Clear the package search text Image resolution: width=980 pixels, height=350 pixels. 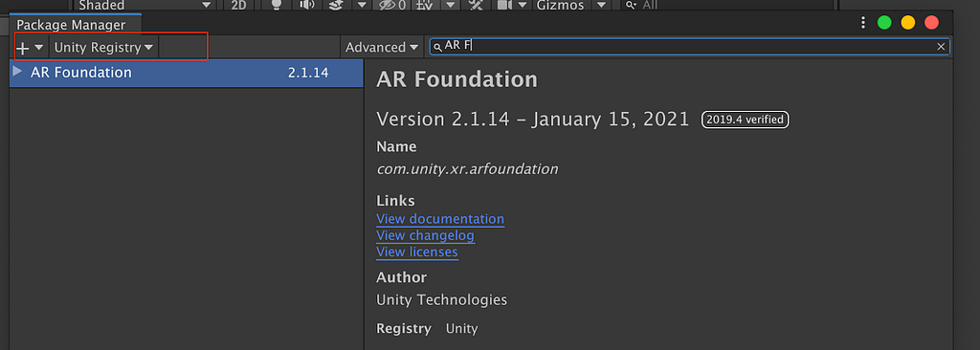(x=941, y=46)
